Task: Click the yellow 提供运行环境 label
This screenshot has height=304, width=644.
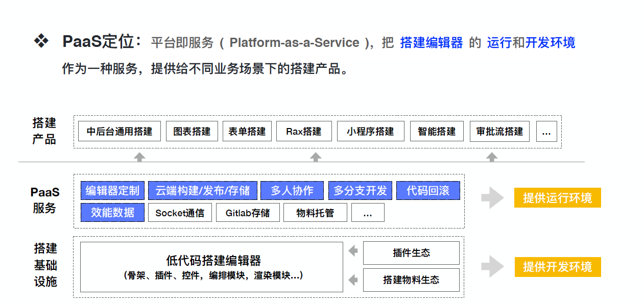Action: coord(558,198)
